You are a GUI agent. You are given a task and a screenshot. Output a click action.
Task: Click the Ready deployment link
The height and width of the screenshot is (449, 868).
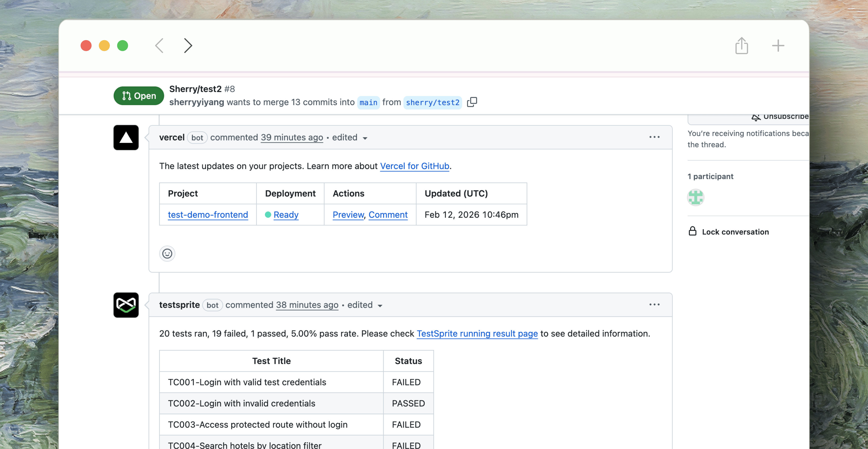pos(286,214)
